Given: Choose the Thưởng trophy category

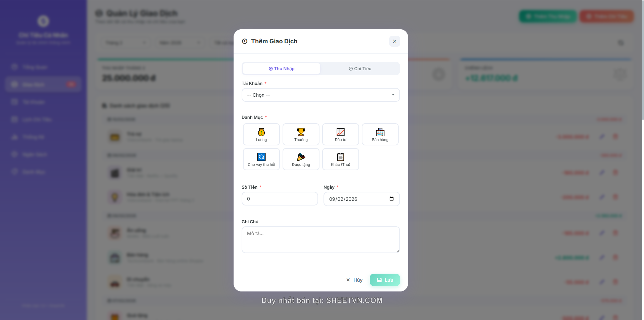Looking at the screenshot, I should tap(301, 134).
